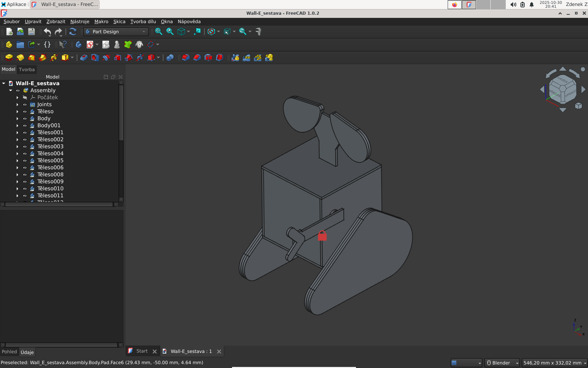Show the hidden Počátek origin item
This screenshot has width=588, height=368.
point(25,97)
